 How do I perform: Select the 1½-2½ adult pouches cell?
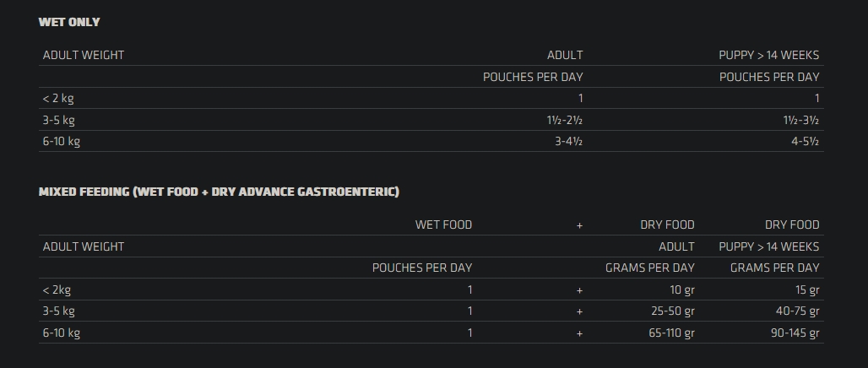tap(564, 120)
